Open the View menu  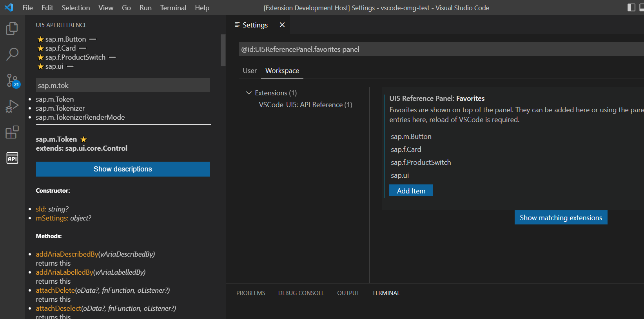pos(106,8)
